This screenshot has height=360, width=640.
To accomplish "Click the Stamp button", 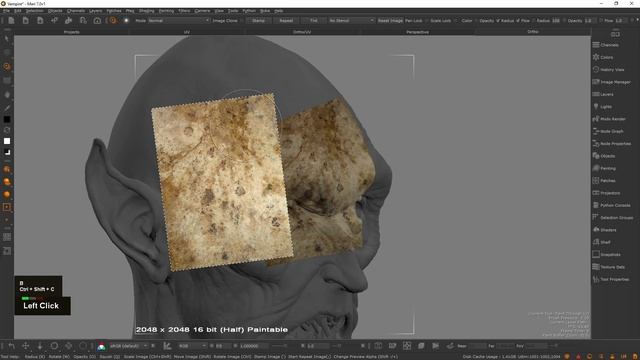I will coord(258,20).
